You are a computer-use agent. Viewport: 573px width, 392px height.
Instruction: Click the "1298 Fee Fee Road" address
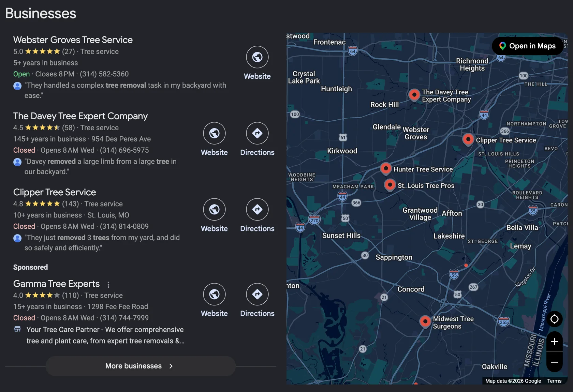[118, 307]
